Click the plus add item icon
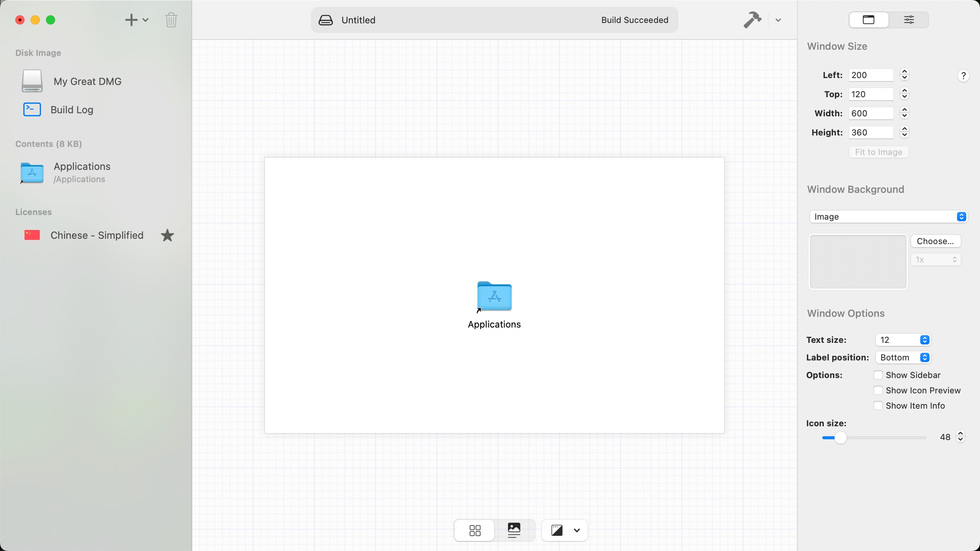Image resolution: width=980 pixels, height=551 pixels. [131, 20]
